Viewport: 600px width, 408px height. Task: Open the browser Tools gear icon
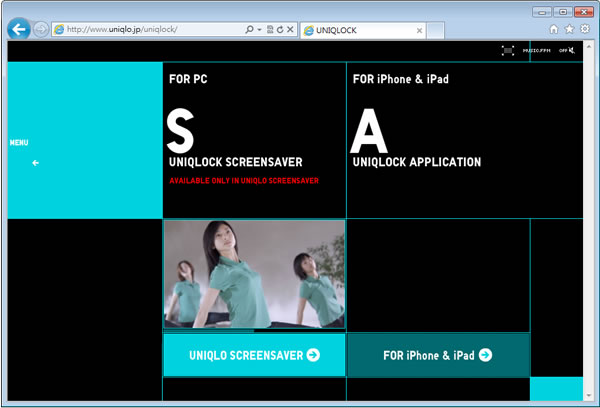585,29
